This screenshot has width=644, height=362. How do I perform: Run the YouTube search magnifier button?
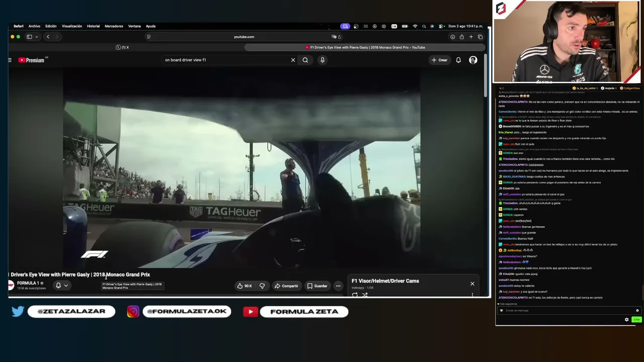coord(305,60)
